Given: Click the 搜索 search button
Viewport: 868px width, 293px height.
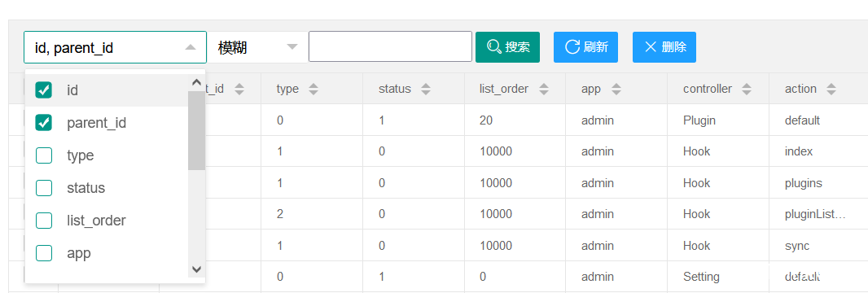Looking at the screenshot, I should coord(507,47).
